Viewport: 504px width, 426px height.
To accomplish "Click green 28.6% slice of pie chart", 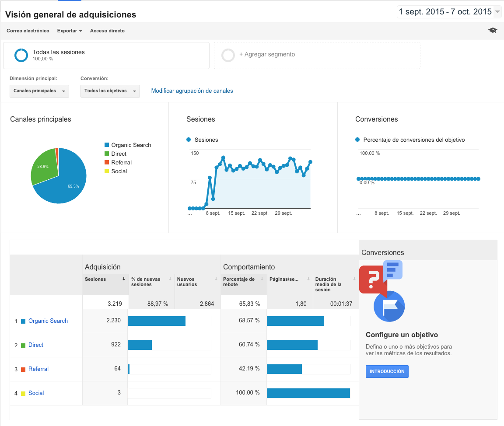I will [43, 167].
